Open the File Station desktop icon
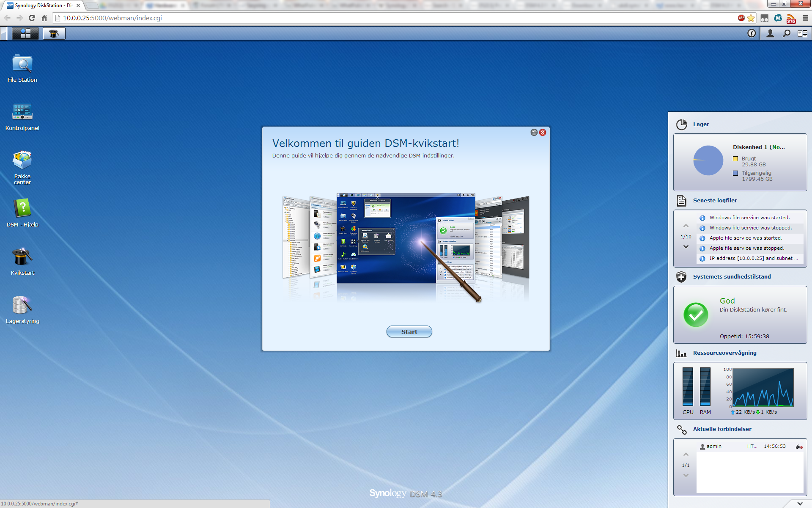This screenshot has width=812, height=508. tap(22, 68)
